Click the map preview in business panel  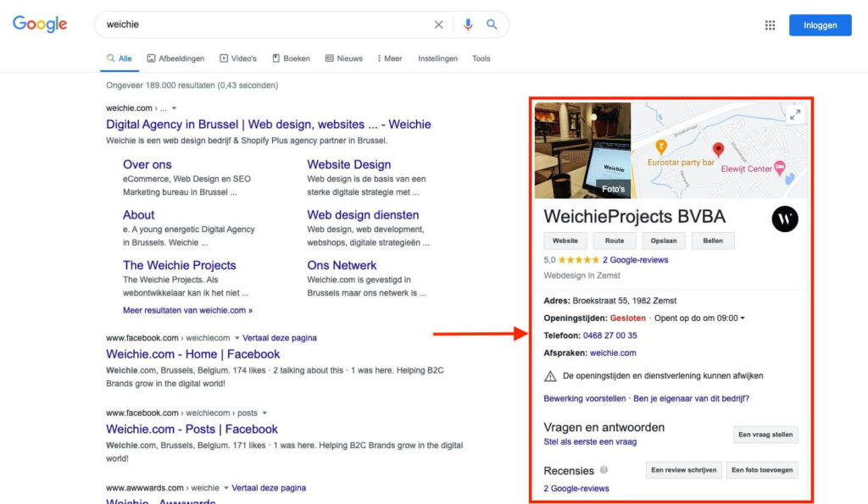(x=720, y=151)
